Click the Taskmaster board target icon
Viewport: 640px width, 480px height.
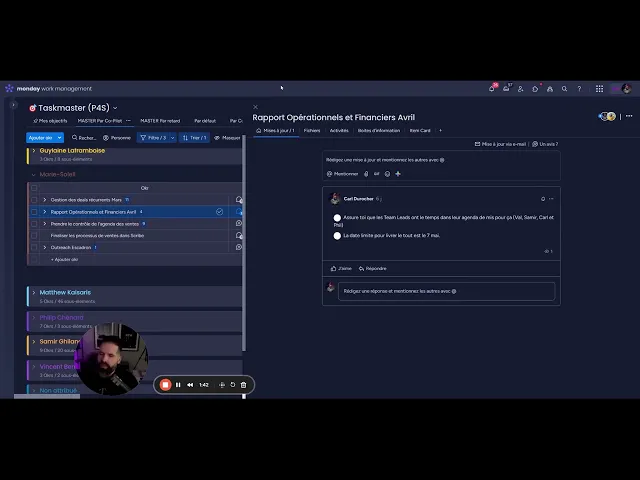click(x=33, y=108)
